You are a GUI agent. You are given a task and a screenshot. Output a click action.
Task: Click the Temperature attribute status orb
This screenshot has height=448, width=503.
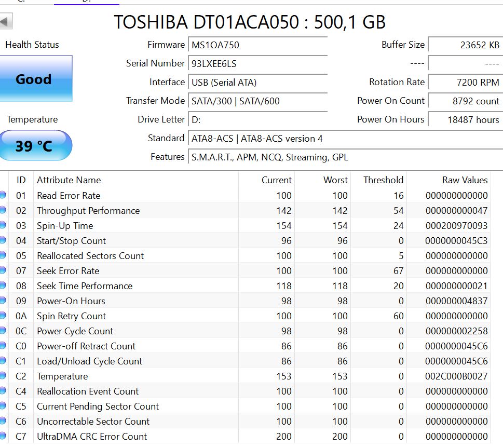click(3, 375)
